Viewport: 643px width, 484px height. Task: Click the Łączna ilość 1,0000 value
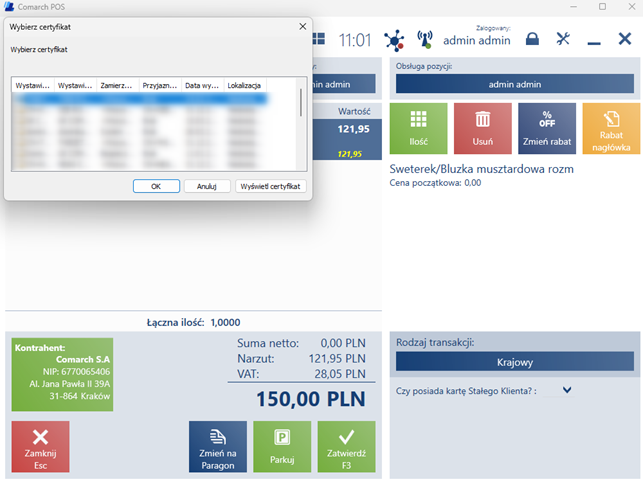pyautogui.click(x=225, y=322)
